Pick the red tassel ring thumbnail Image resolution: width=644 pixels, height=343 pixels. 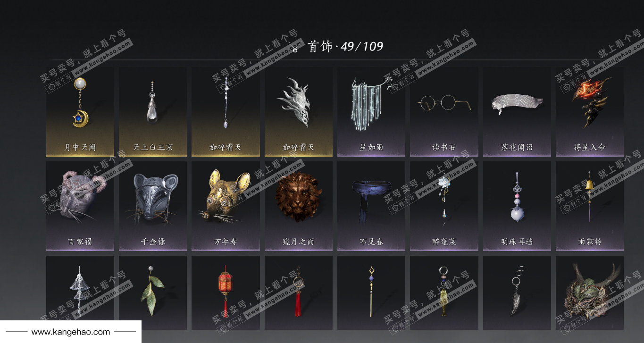click(x=299, y=293)
